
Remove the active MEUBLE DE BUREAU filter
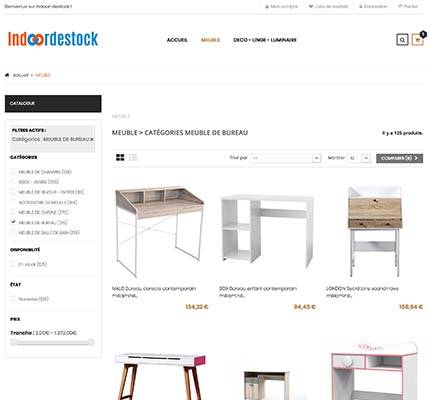92,139
